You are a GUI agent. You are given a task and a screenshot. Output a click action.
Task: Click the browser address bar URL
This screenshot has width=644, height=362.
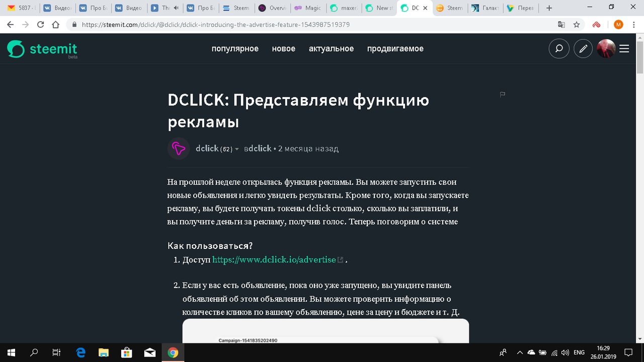215,25
